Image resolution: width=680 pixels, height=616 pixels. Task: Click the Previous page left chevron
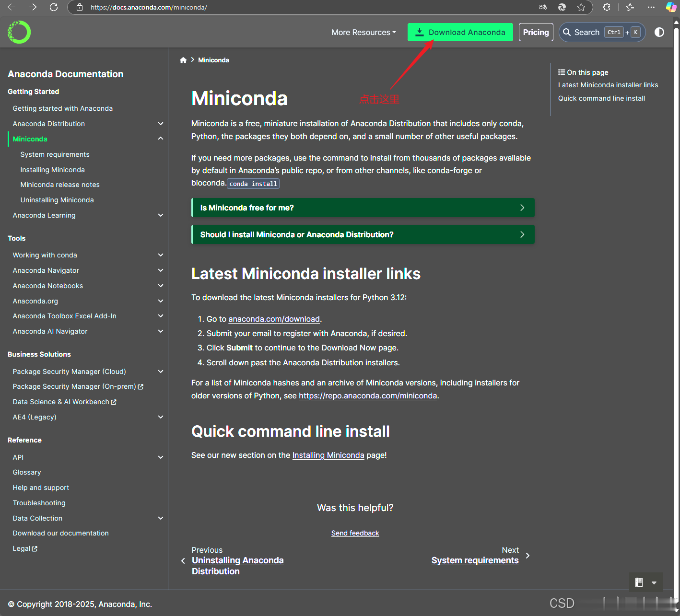183,561
